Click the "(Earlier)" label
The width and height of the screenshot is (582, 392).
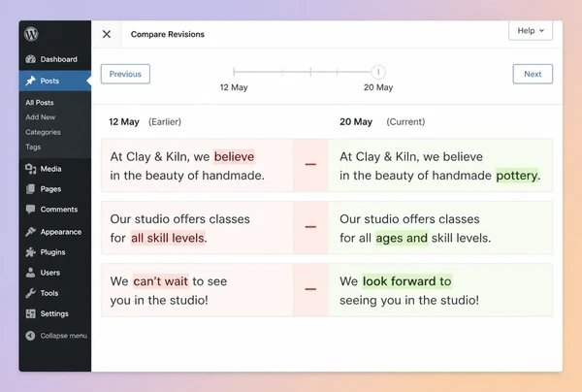tap(165, 121)
